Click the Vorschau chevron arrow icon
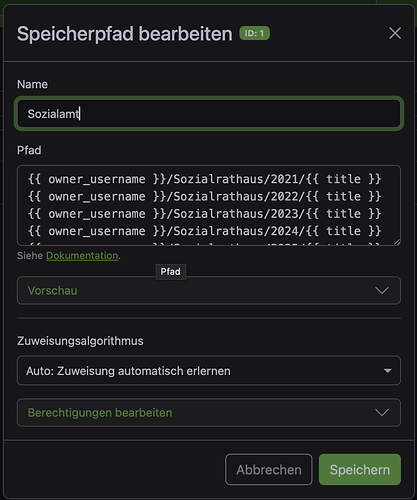417x500 pixels. [382, 291]
